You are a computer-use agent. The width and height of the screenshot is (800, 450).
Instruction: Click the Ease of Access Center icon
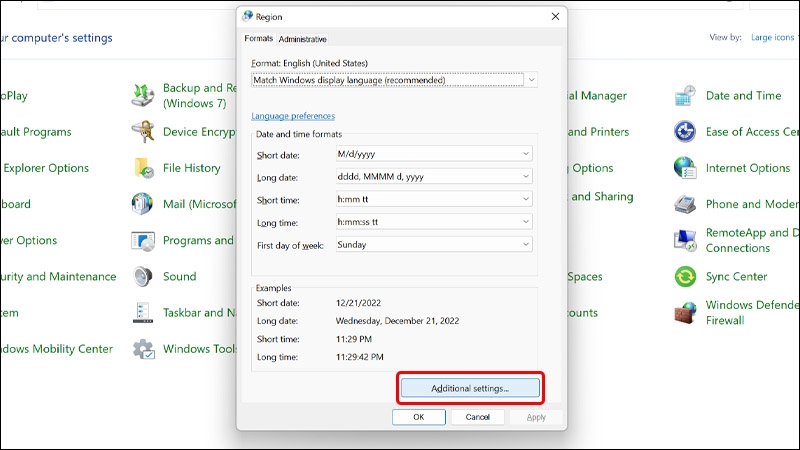click(x=685, y=132)
